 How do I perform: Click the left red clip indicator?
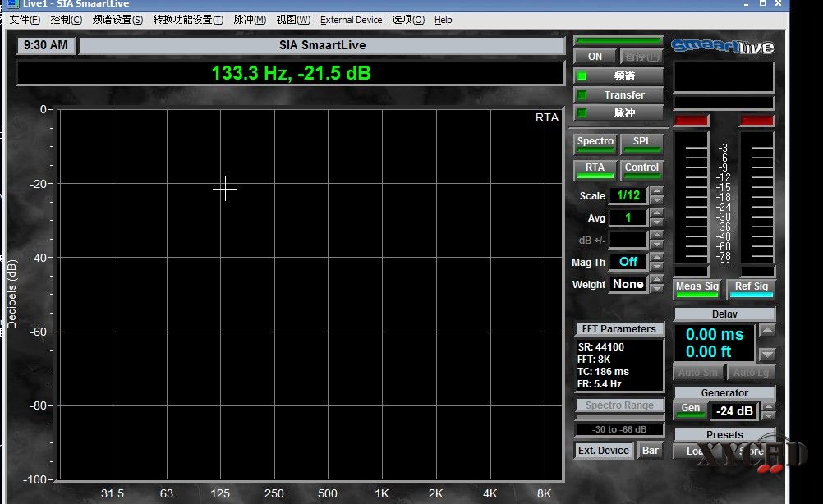coord(691,121)
